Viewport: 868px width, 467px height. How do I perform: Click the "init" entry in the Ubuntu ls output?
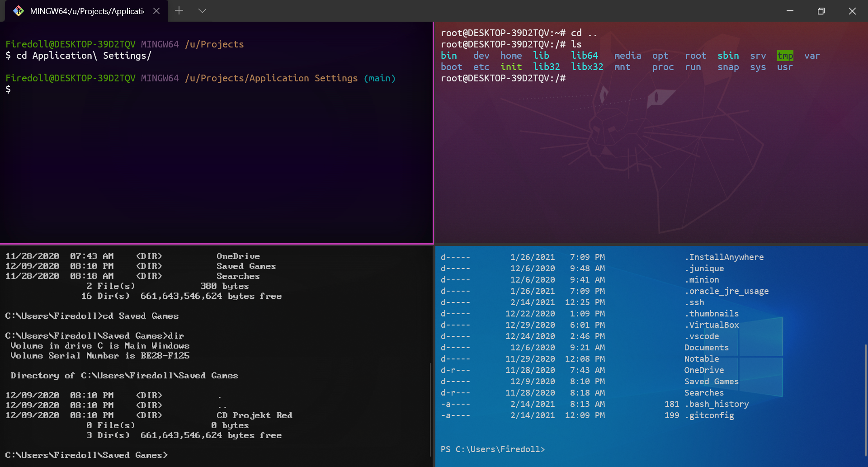coord(511,67)
